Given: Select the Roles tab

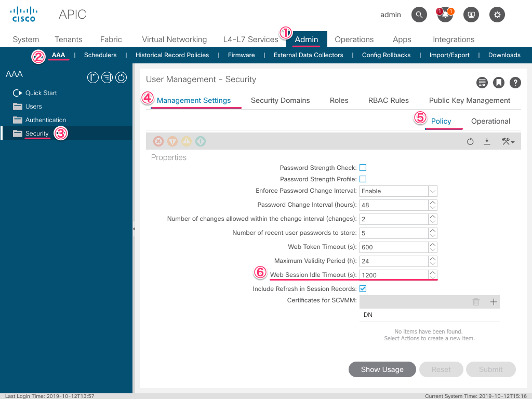Looking at the screenshot, I should point(339,100).
